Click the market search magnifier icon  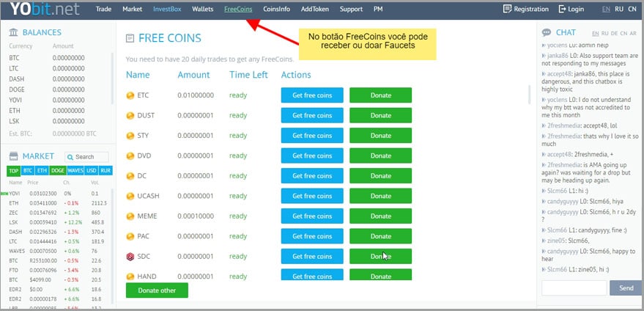pyautogui.click(x=70, y=157)
